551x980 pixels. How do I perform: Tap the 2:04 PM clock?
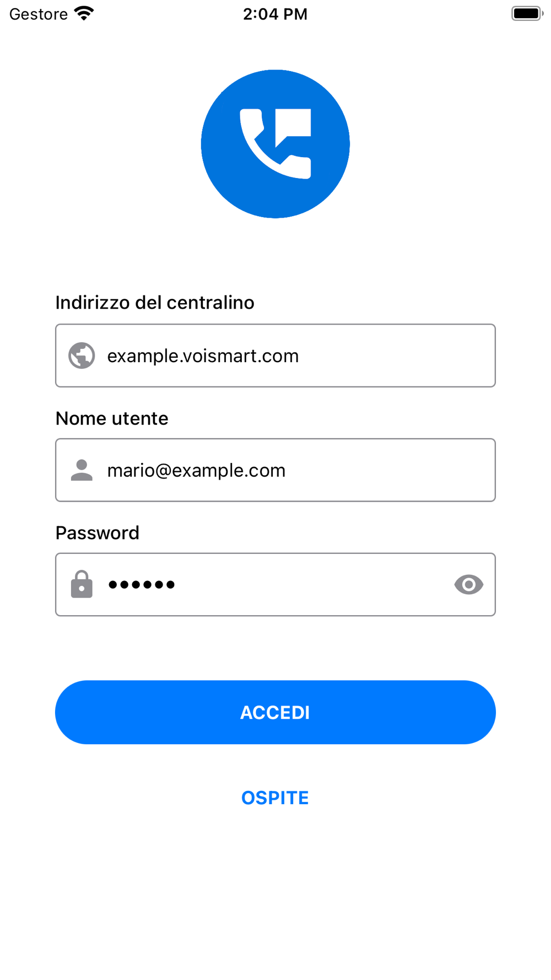(x=275, y=14)
